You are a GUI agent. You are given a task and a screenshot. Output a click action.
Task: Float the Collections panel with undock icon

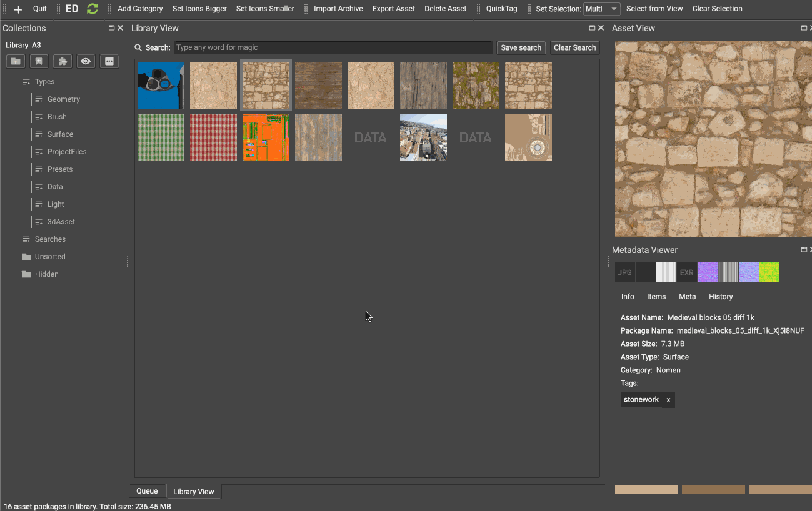[x=111, y=28]
